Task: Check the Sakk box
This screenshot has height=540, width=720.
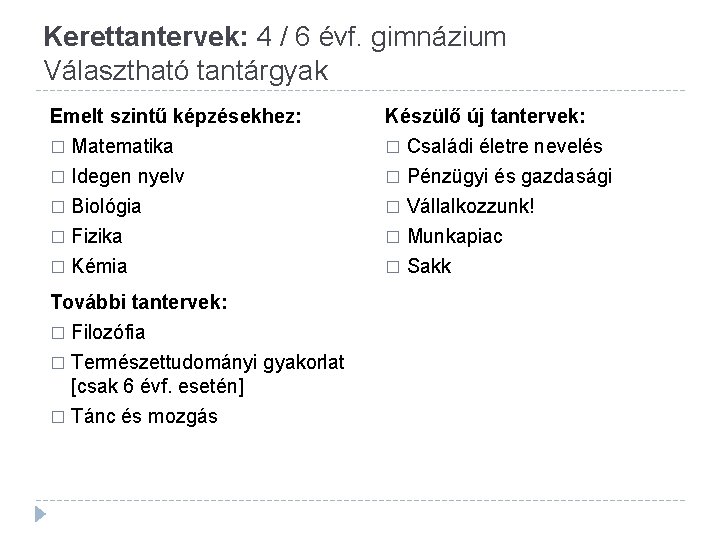Action: (393, 267)
